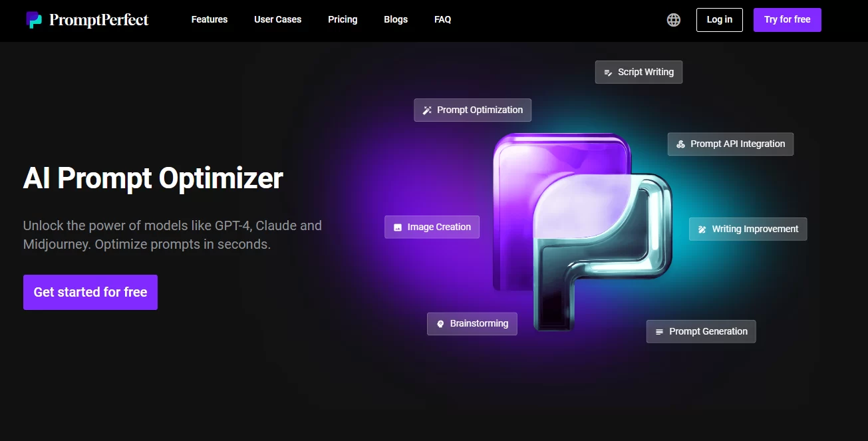The image size is (868, 441).
Task: Click the AI Prompt Optimizer heading
Action: coord(153,178)
